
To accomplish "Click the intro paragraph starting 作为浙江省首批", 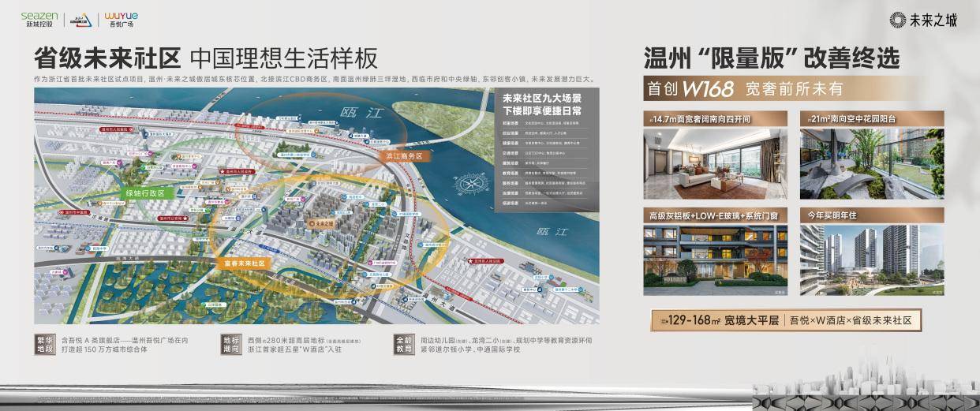I will coord(313,80).
